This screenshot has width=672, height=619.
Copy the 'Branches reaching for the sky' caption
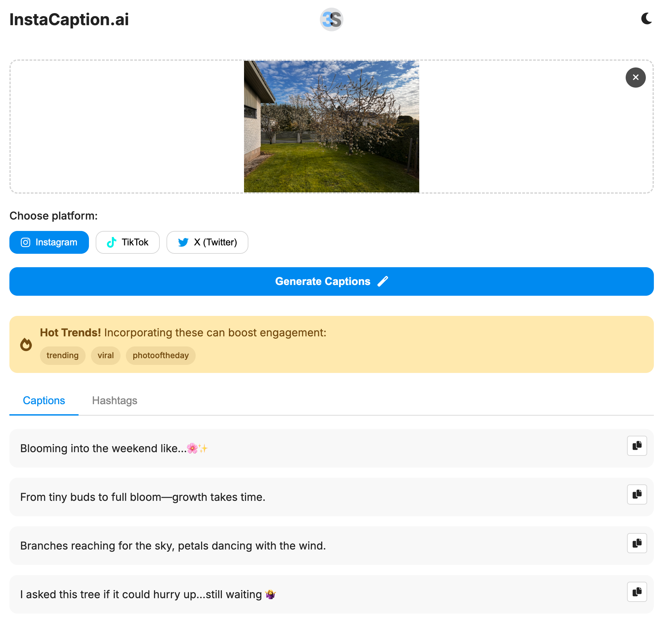637,543
